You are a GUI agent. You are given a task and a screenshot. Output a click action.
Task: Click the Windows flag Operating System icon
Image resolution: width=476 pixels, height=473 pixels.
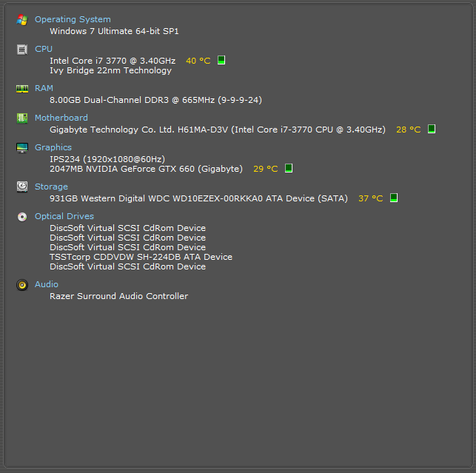pos(22,20)
